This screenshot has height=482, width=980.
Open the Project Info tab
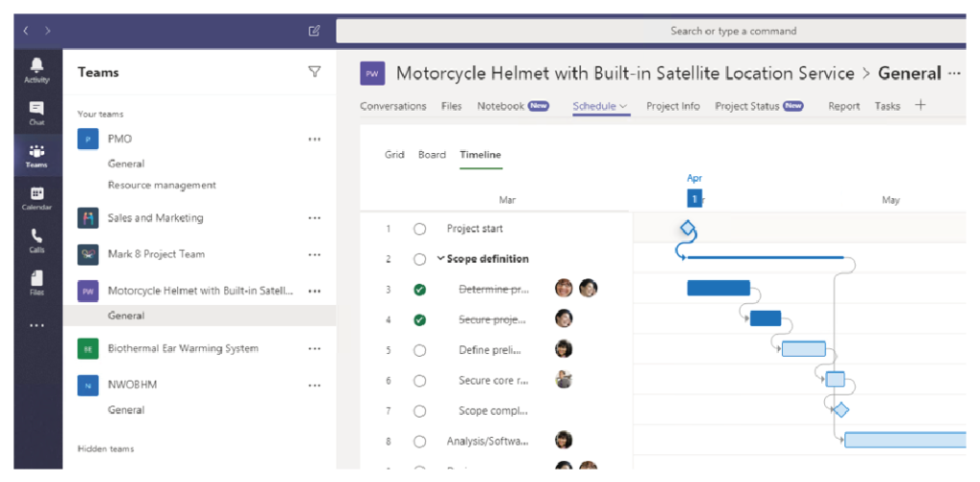(673, 106)
